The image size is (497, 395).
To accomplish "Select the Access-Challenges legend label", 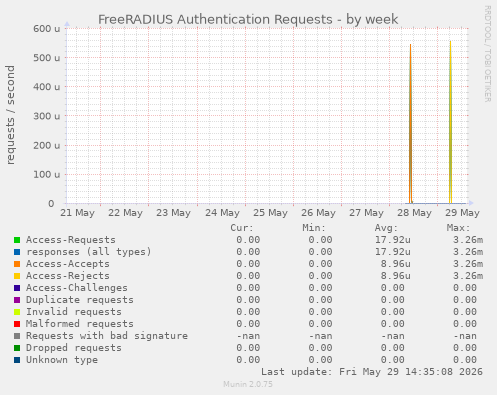I will [77, 288].
